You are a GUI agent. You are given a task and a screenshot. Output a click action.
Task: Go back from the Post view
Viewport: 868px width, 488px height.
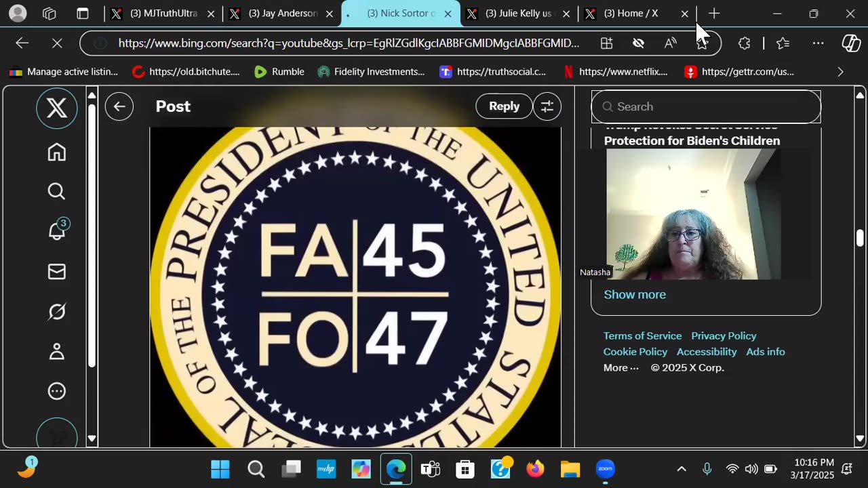[119, 106]
